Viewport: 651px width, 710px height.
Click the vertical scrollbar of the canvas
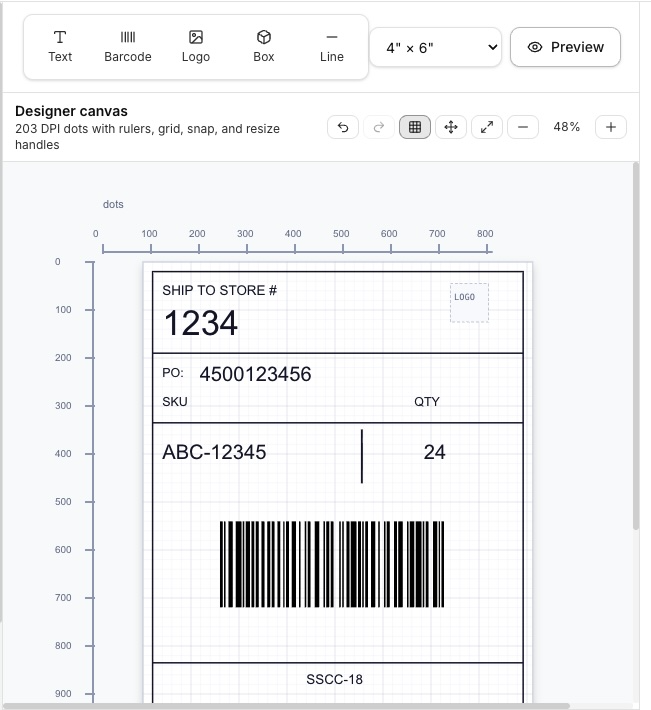636,346
